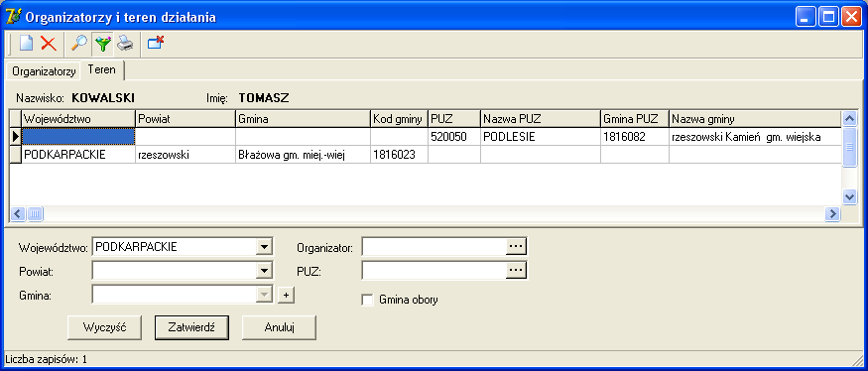
Task: Open search with magnifying glass icon
Action: point(79,44)
